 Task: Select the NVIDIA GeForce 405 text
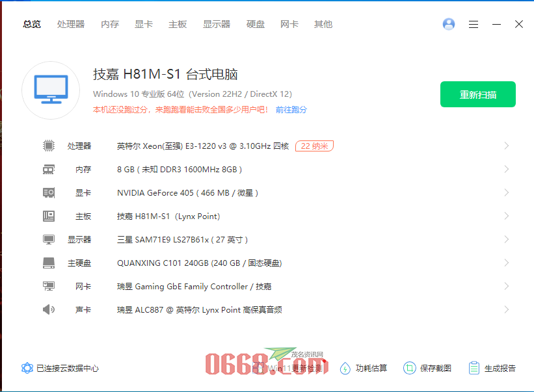[188, 193]
